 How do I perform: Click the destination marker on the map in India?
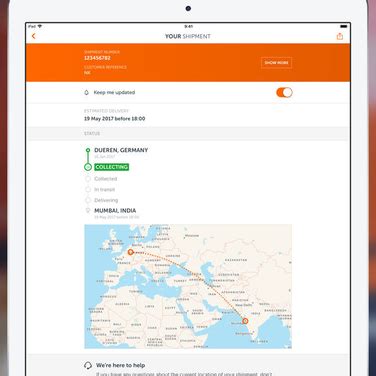(245, 321)
